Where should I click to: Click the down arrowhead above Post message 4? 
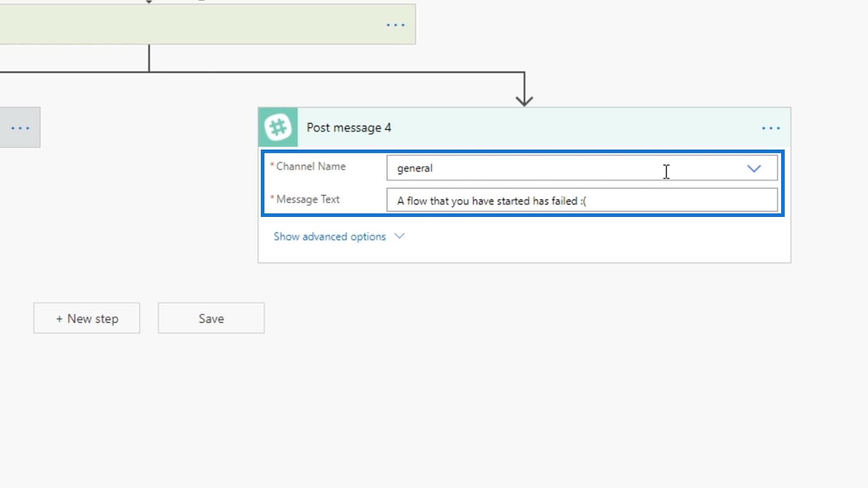tap(524, 100)
